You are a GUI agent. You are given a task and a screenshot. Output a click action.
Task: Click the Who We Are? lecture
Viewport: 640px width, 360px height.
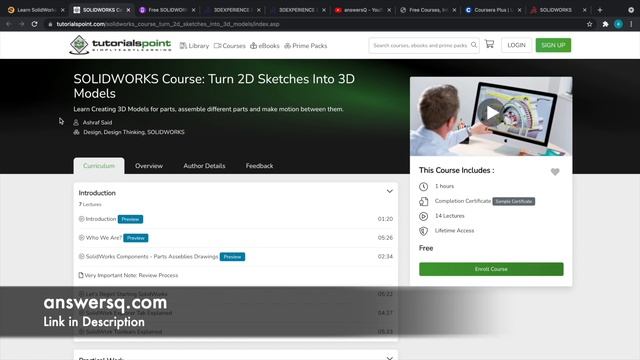coord(104,238)
